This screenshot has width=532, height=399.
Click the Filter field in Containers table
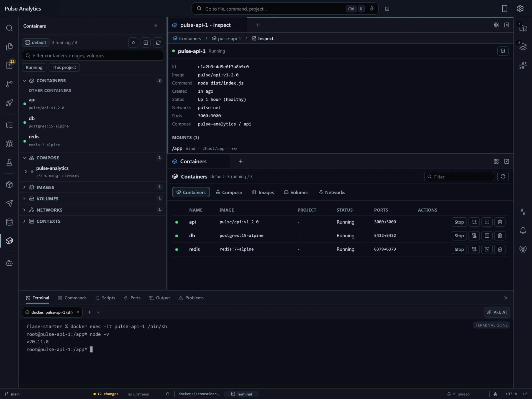pos(459,177)
